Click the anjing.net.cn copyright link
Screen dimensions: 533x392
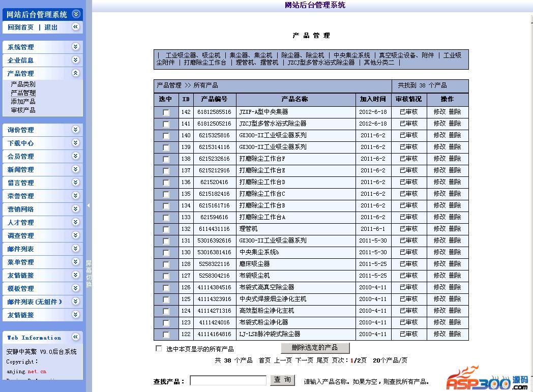click(x=26, y=372)
